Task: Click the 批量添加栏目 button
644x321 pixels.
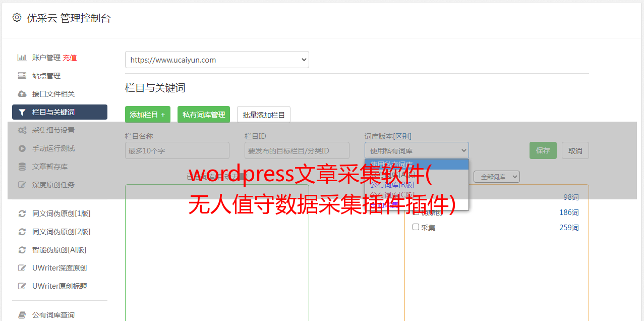Action: 264,115
